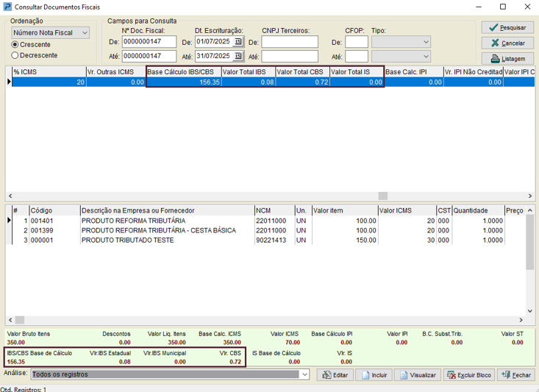Click the Valor Total IBS column header
Viewport: 539px width, 392px height.
248,72
